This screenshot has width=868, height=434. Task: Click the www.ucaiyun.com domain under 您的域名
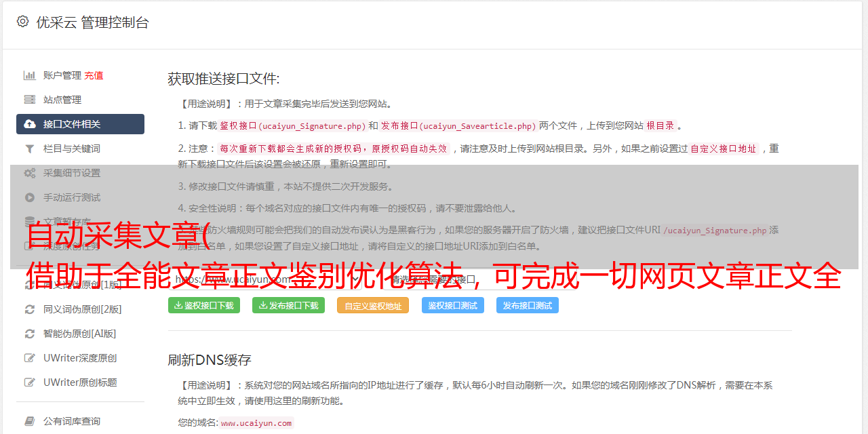coord(256,422)
